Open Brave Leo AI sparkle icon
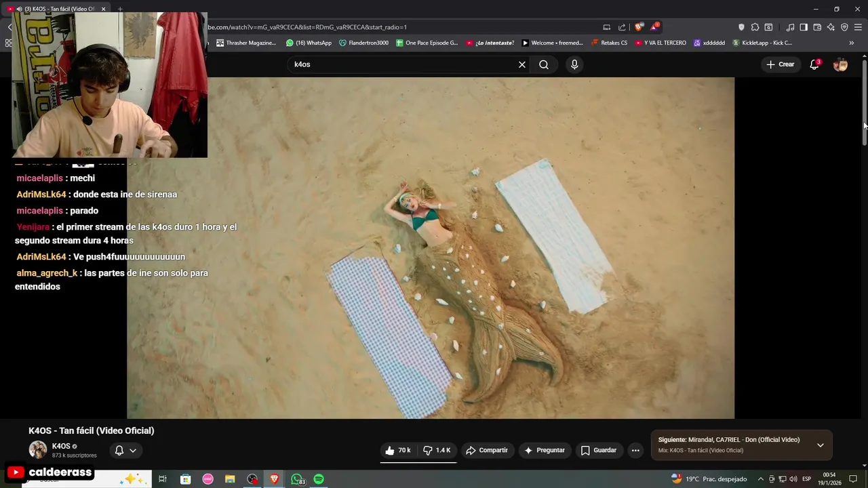This screenshot has height=488, width=868. [831, 27]
